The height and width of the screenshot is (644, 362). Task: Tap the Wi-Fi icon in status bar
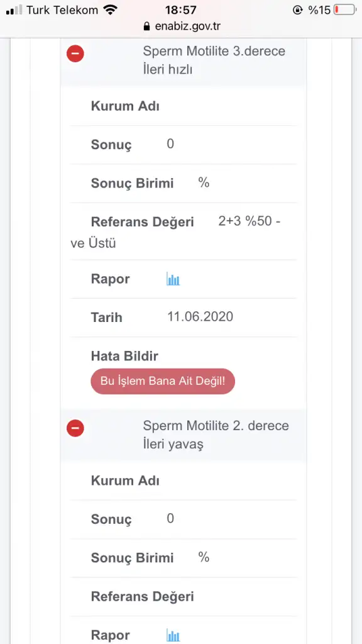[x=109, y=10]
